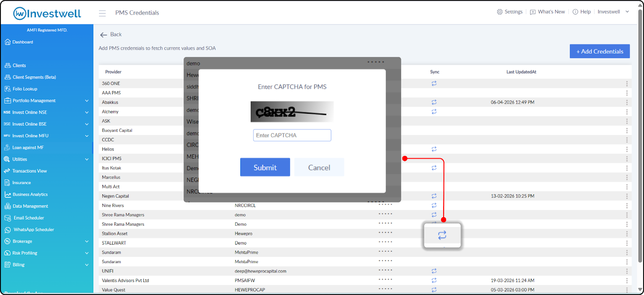Open Email Scheduler
The height and width of the screenshot is (295, 644).
coord(24,218)
